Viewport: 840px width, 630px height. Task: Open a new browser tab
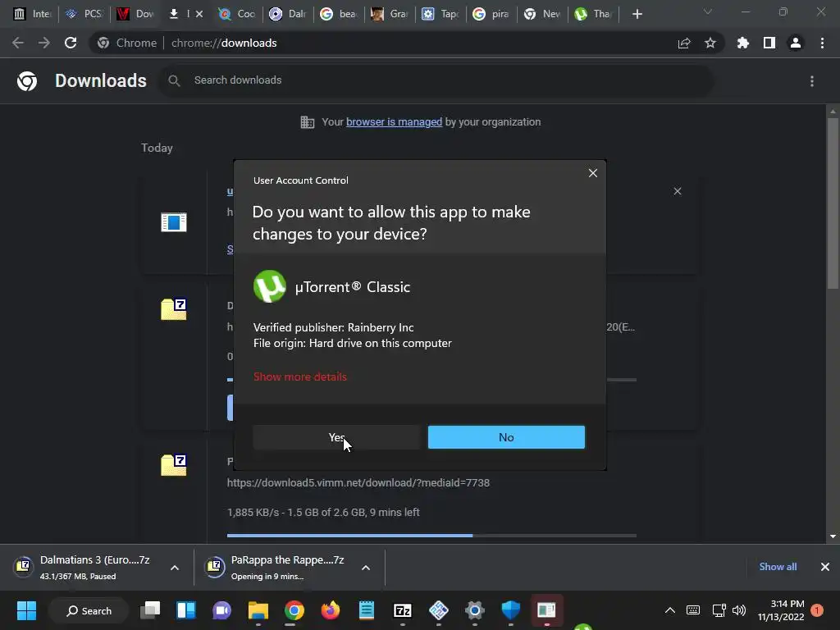pyautogui.click(x=637, y=14)
